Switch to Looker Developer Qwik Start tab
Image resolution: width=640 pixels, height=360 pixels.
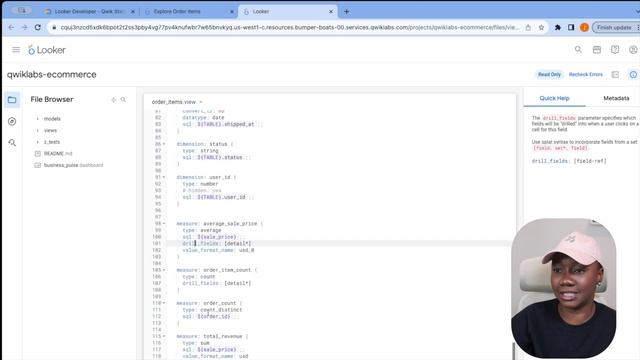[89, 11]
